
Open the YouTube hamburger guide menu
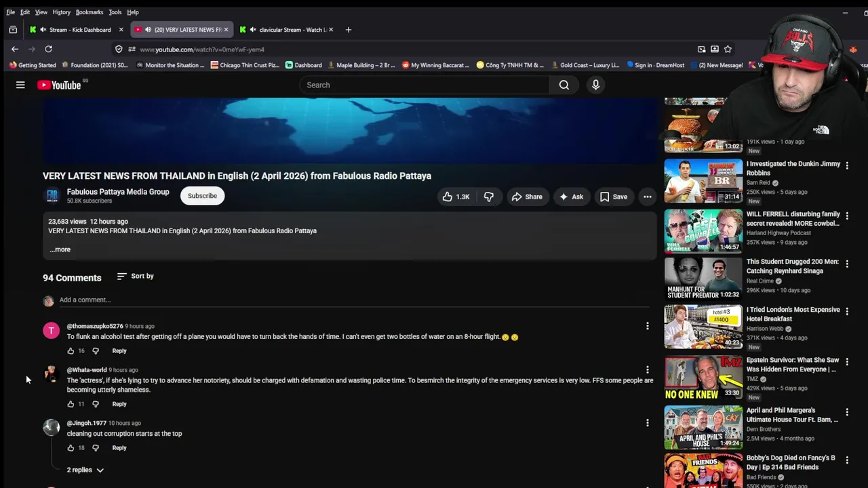click(20, 85)
